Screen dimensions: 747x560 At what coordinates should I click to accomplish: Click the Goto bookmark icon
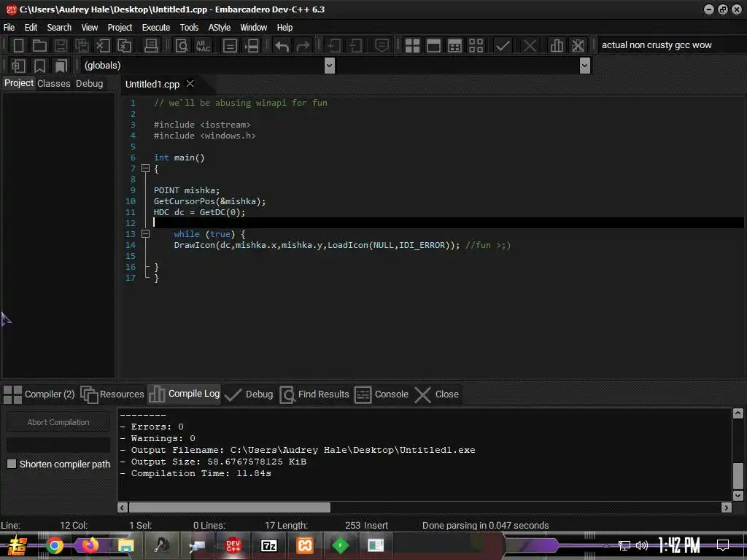[x=61, y=66]
